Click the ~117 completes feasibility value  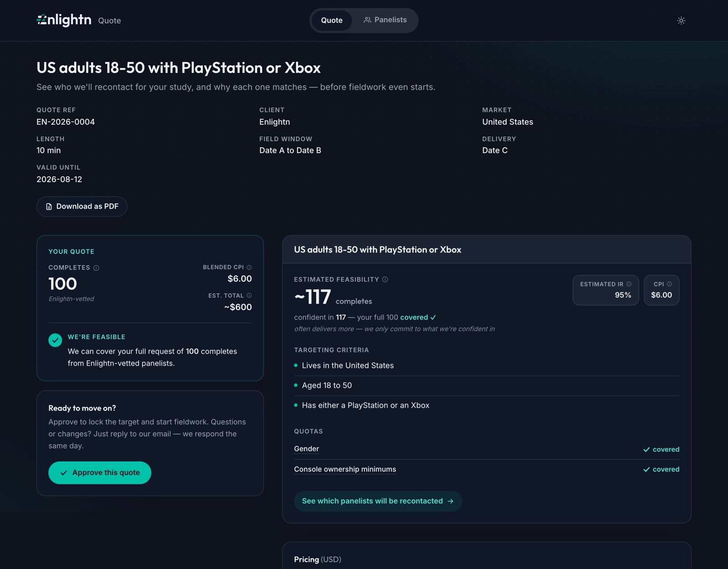click(x=333, y=298)
